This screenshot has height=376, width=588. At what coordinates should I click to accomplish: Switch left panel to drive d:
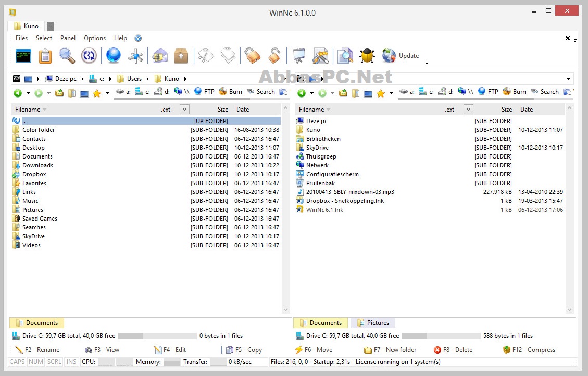click(x=162, y=92)
